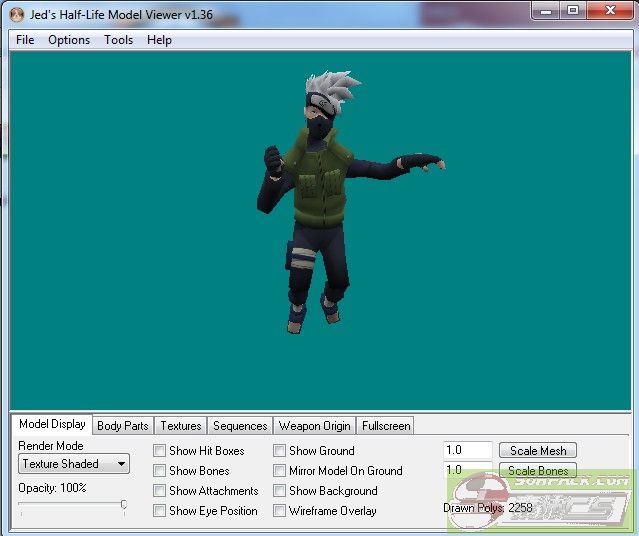
Task: Enable Show Attachments option
Action: click(x=159, y=491)
